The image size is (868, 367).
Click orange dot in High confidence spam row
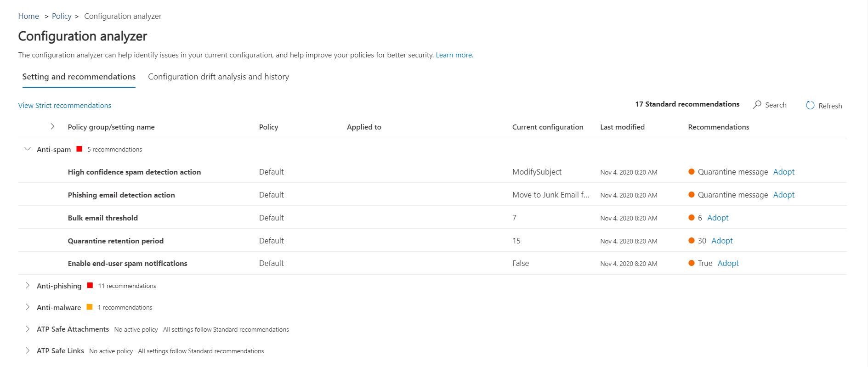(691, 172)
